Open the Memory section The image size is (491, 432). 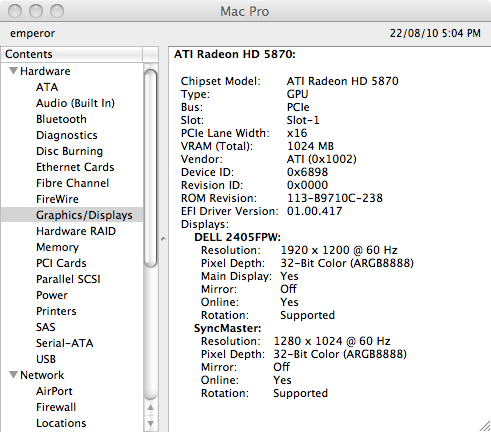point(57,247)
